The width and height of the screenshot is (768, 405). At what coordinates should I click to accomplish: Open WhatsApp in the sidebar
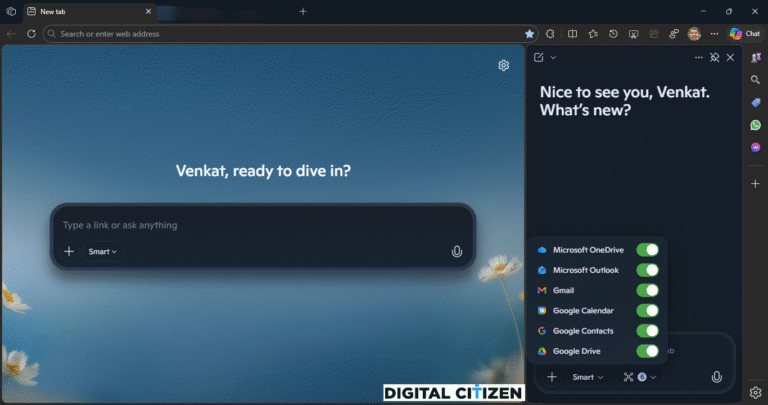pos(756,125)
